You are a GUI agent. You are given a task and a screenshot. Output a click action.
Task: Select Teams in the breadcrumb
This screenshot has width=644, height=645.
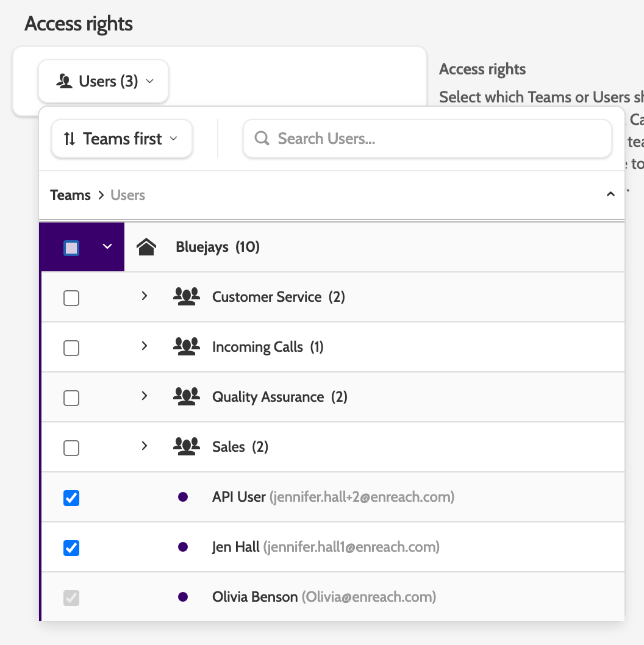[x=70, y=195]
